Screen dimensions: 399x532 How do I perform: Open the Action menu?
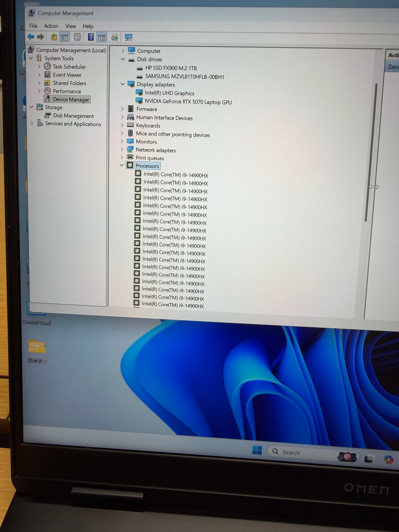coord(51,26)
